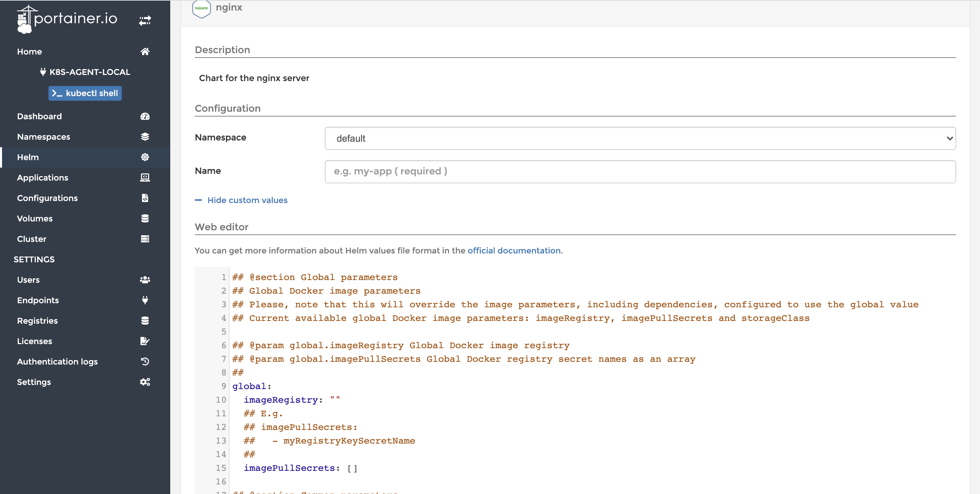Click the Name input field
Image resolution: width=980 pixels, height=494 pixels.
point(640,171)
